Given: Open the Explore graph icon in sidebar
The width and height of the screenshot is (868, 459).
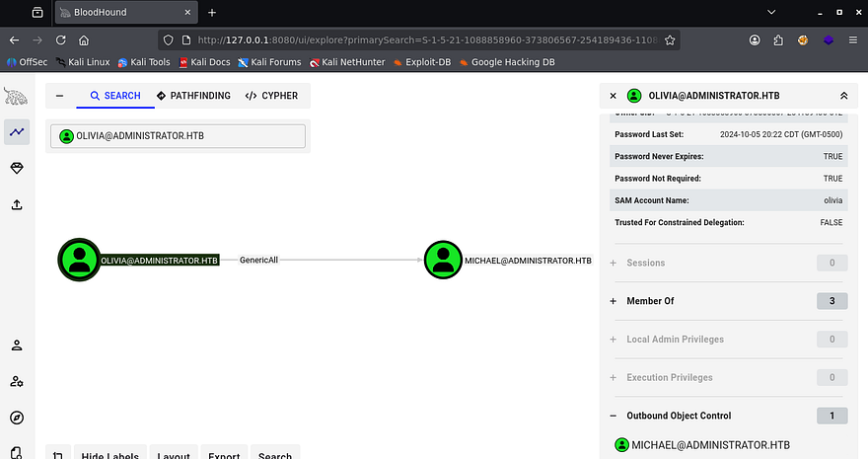Looking at the screenshot, I should click(x=16, y=131).
